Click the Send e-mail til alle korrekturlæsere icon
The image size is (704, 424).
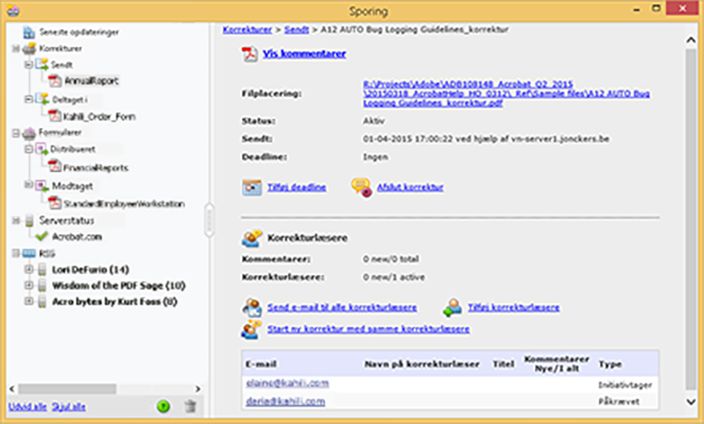(252, 308)
